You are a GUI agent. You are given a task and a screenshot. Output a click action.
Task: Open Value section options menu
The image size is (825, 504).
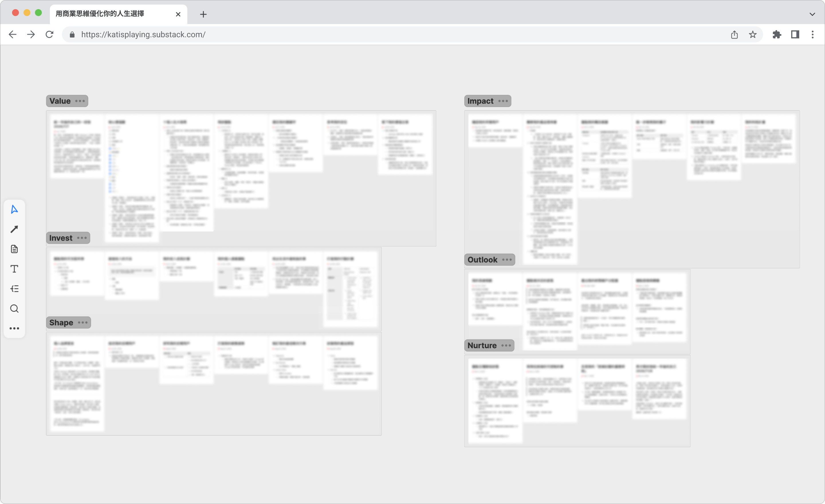pos(80,101)
